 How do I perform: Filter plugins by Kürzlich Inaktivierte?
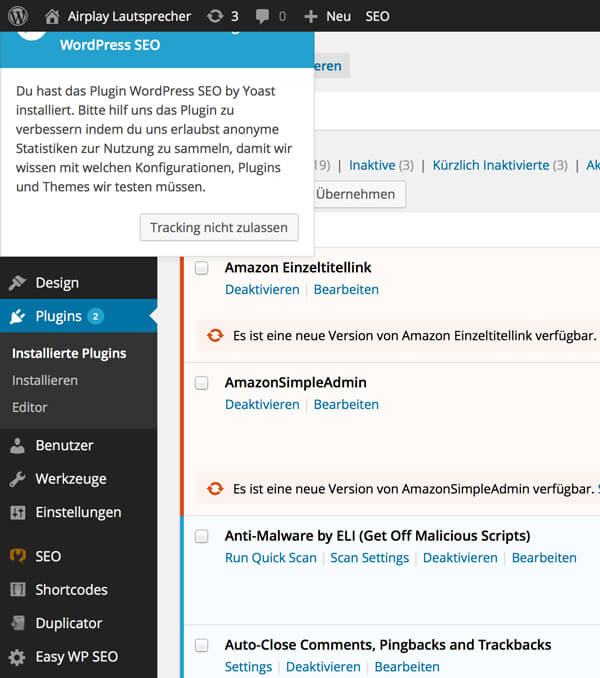pos(491,165)
